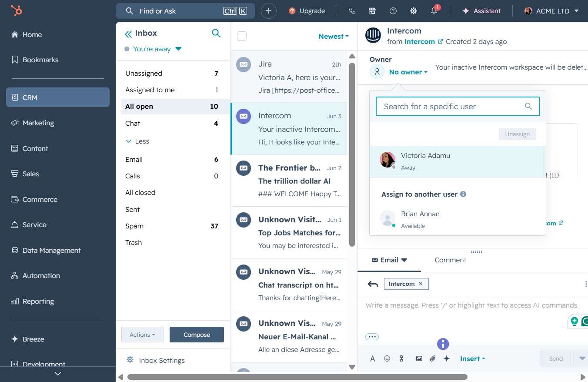Screen dimensions: 588x382
Task: Click the horizontal scrollbar at bottom
Action: click(x=297, y=377)
